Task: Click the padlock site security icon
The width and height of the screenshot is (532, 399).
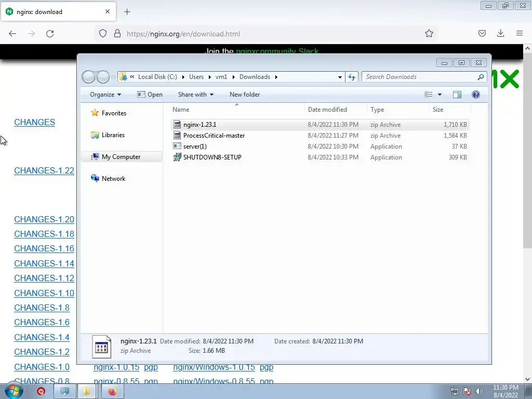Action: pyautogui.click(x=117, y=34)
